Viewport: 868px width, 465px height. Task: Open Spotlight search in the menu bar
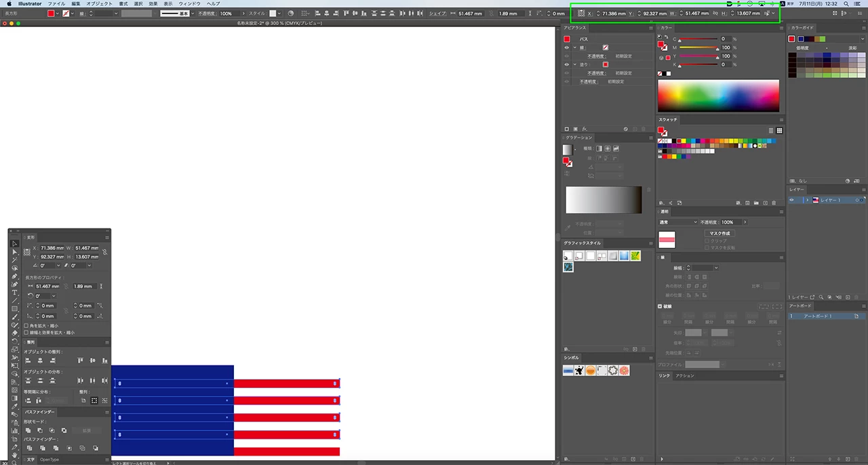click(846, 4)
